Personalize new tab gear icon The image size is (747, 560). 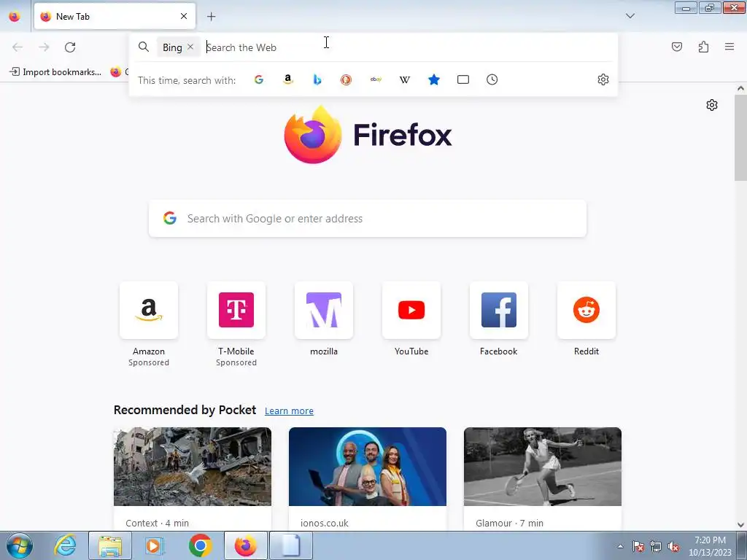pos(712,105)
